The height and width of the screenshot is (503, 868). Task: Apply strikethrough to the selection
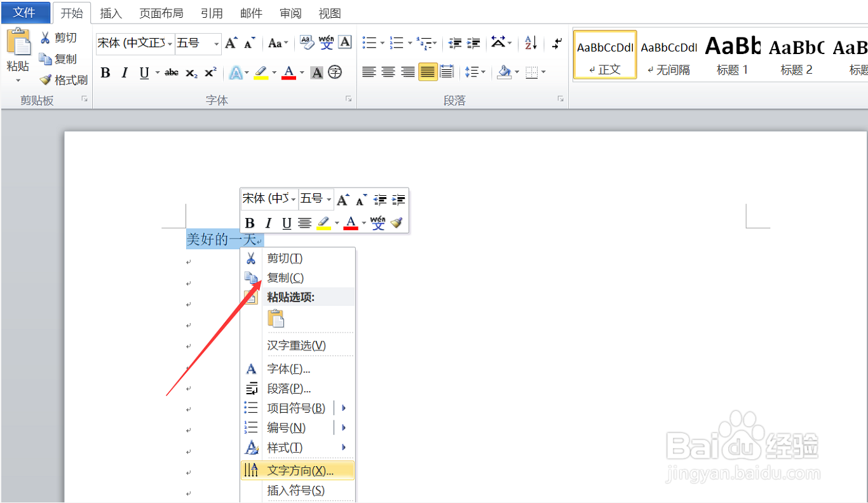tap(170, 72)
